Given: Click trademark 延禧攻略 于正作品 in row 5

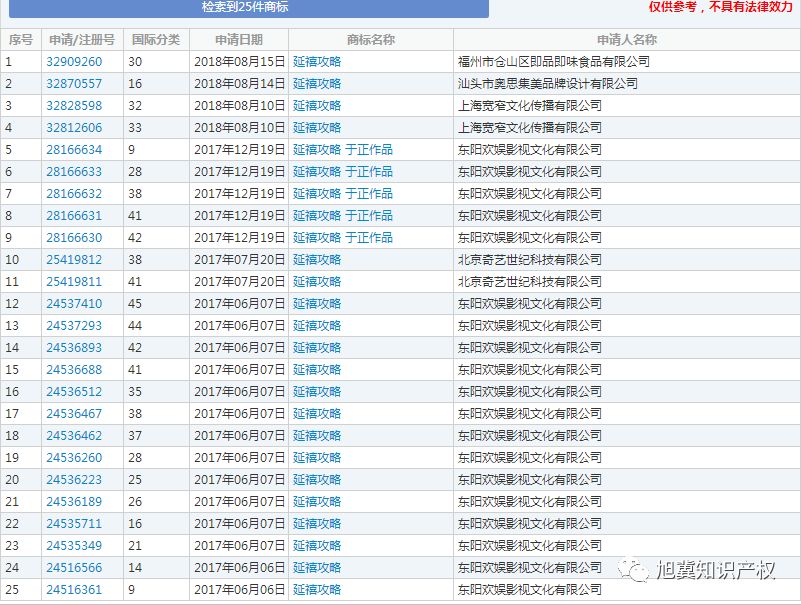Looking at the screenshot, I should click(x=343, y=150).
